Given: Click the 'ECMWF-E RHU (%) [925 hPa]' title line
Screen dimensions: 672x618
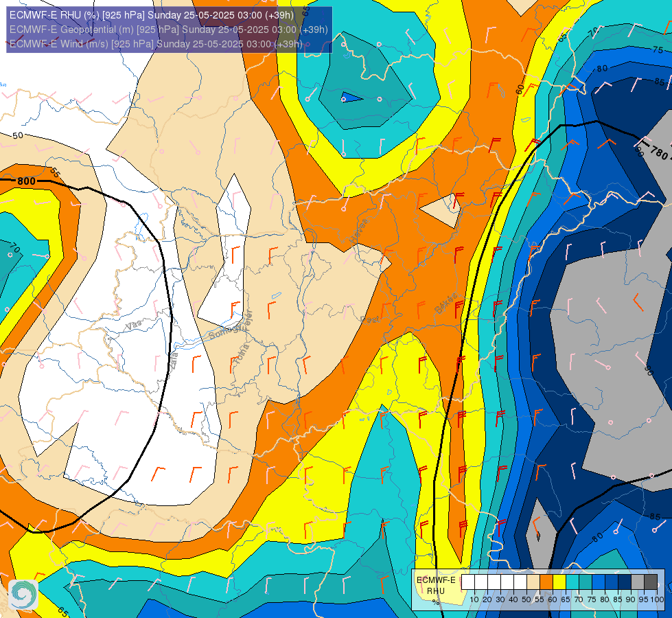Looking at the screenshot, I should tap(152, 15).
